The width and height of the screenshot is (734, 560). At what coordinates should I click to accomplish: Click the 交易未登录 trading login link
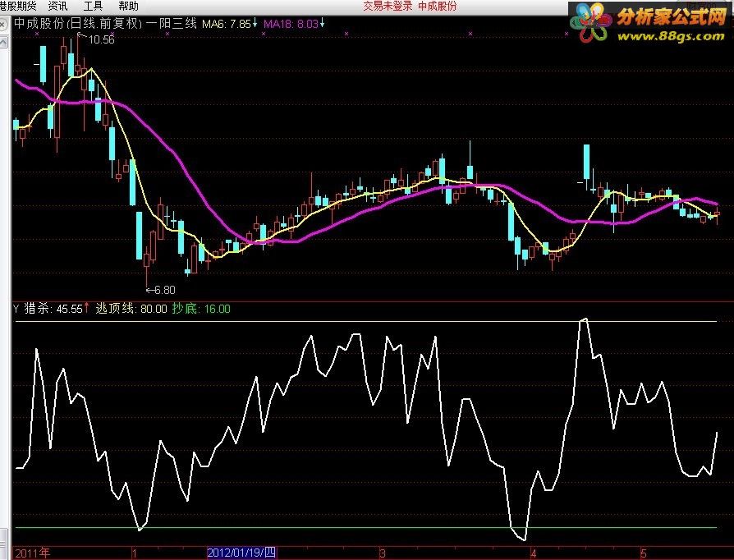coord(388,6)
